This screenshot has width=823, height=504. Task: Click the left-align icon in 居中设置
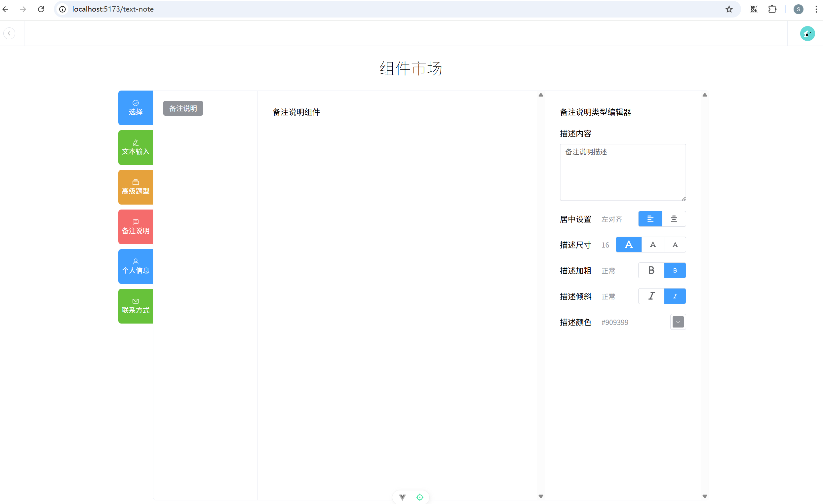[650, 219]
